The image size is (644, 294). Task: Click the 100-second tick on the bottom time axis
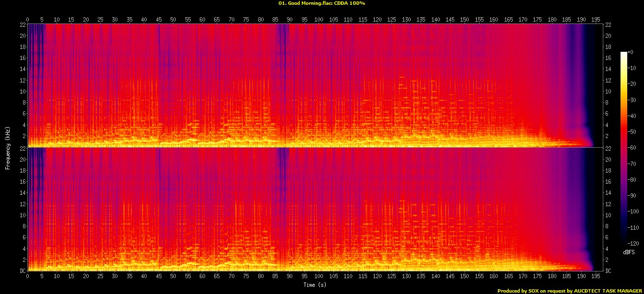click(x=319, y=277)
